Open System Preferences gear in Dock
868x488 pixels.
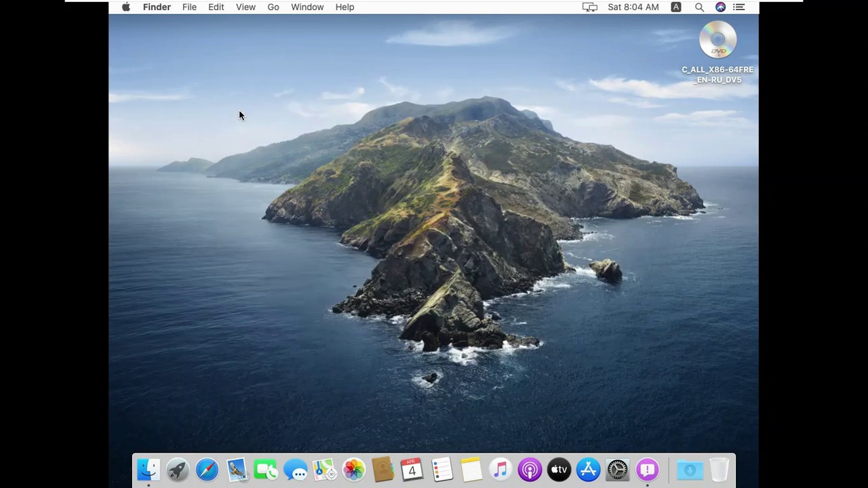click(x=617, y=470)
